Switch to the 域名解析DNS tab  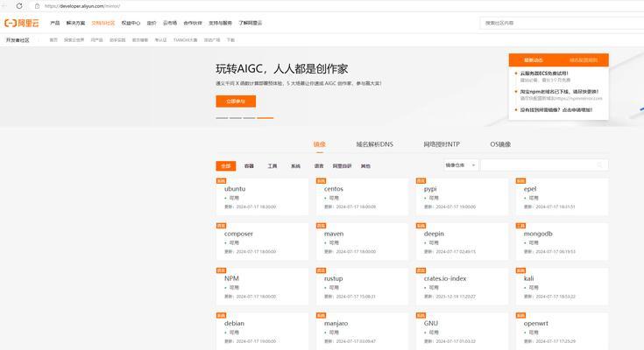tap(375, 144)
